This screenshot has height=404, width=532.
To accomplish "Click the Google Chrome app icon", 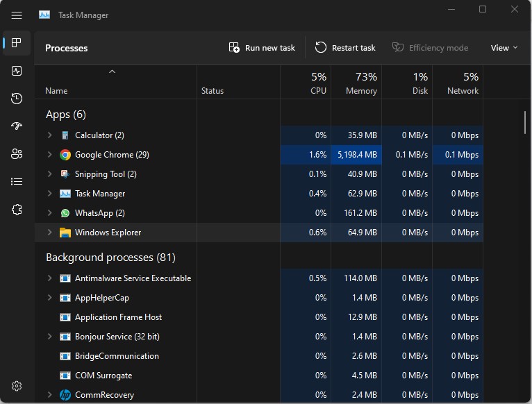I will pyautogui.click(x=65, y=155).
